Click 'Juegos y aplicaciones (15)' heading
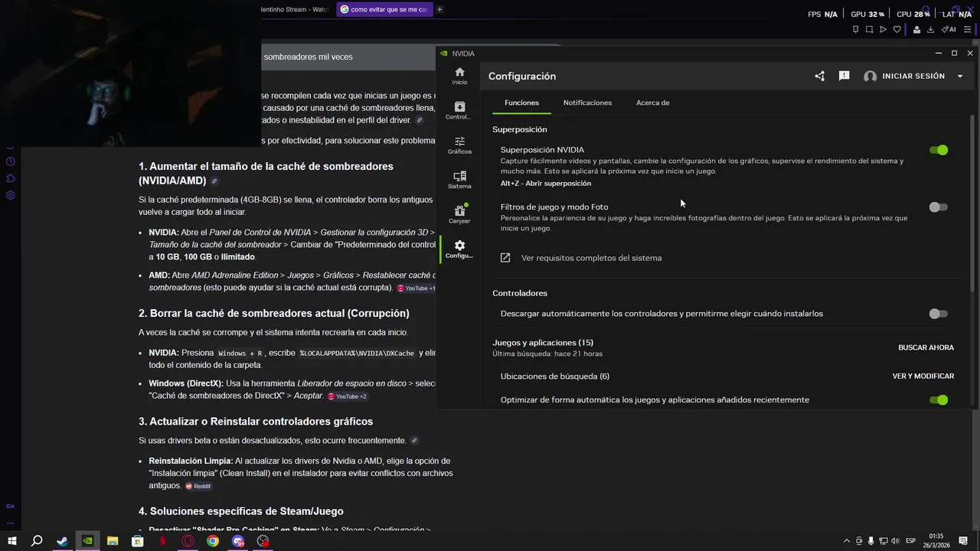Image resolution: width=980 pixels, height=551 pixels. [x=543, y=343]
